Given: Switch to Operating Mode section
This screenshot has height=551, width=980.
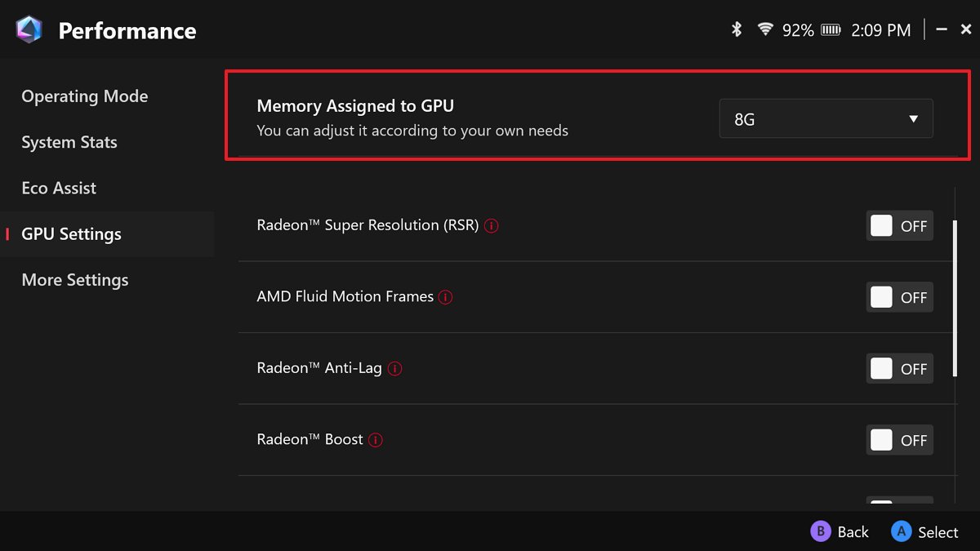Looking at the screenshot, I should click(84, 96).
